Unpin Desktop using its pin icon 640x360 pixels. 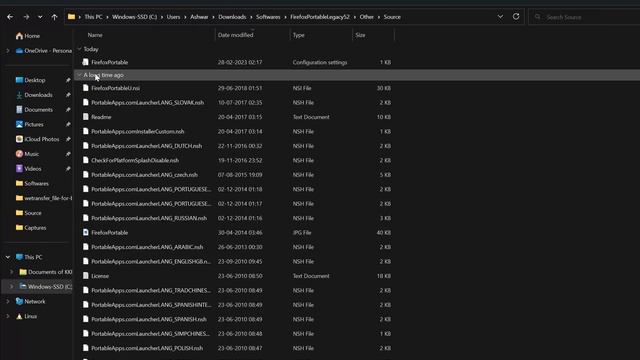tap(68, 80)
